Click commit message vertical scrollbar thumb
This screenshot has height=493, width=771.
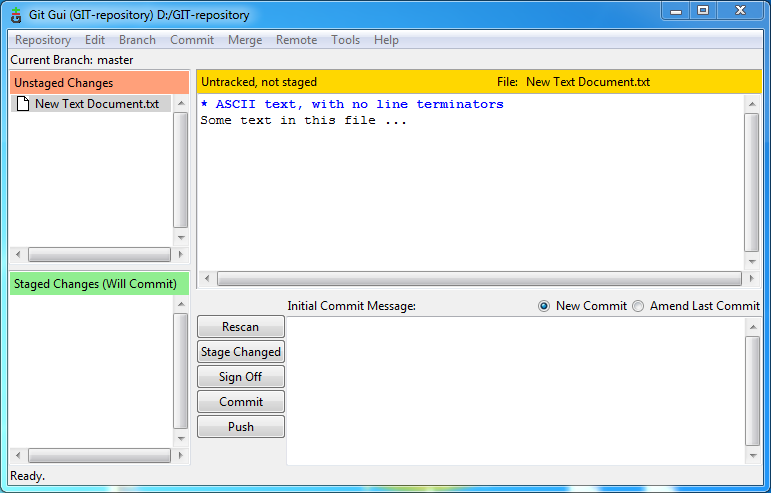point(753,391)
